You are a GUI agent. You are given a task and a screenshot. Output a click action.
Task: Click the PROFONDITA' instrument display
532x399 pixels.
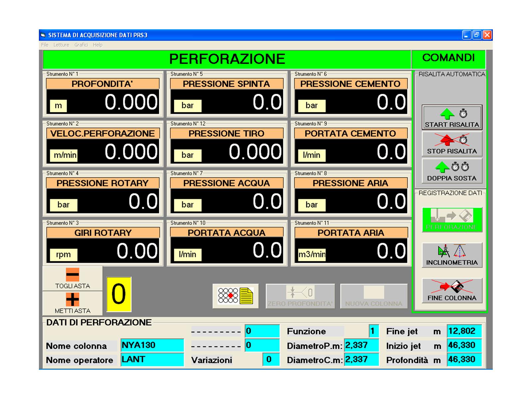(x=103, y=102)
